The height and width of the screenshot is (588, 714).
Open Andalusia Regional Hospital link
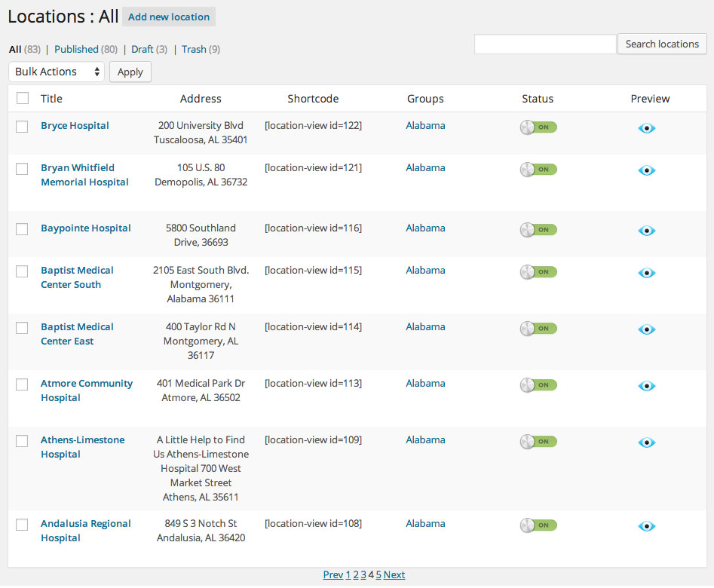pyautogui.click(x=86, y=531)
